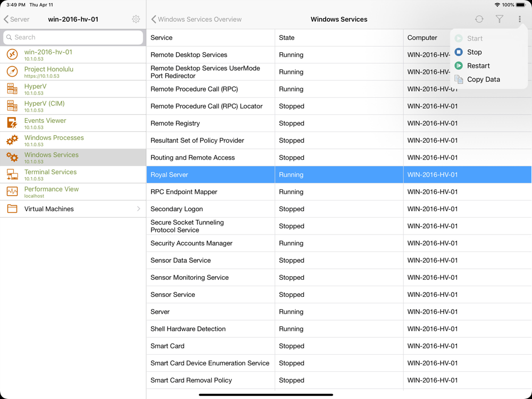
Task: Select the Remote Registry service
Action: pos(339,123)
